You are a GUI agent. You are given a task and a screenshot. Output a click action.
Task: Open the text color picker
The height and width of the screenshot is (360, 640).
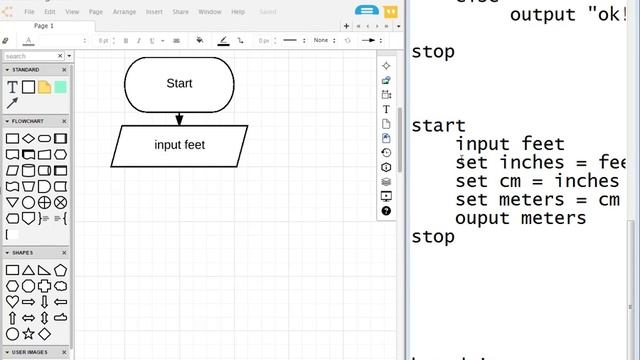pyautogui.click(x=29, y=40)
